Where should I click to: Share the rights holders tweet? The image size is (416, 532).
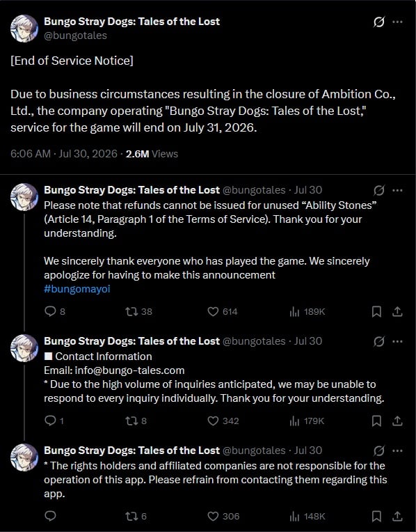tap(397, 516)
